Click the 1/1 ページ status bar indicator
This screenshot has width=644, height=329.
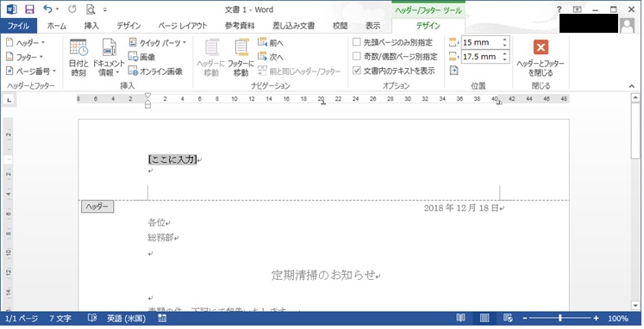pyautogui.click(x=22, y=319)
